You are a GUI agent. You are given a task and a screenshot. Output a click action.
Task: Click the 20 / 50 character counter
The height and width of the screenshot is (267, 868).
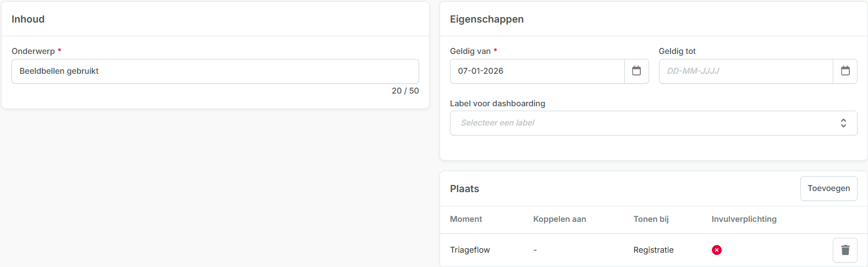[405, 91]
